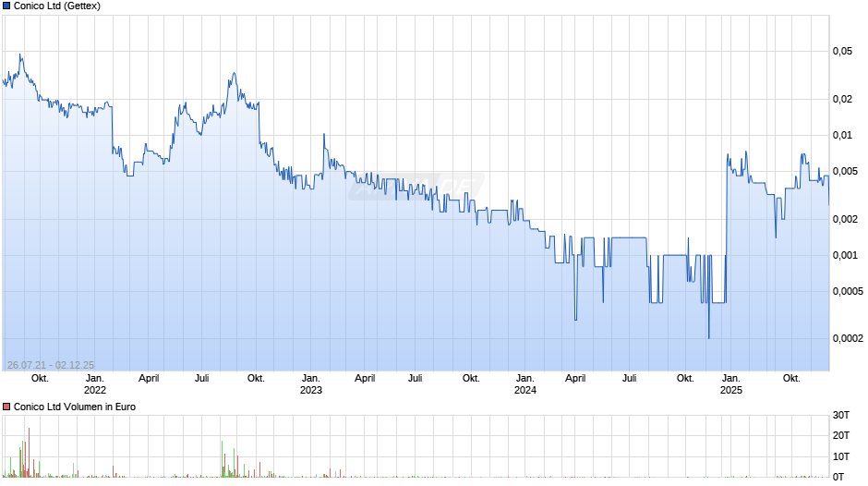This screenshot has width=868, height=486.
Task: Click the 'Okt.' label just before Jan. 2025
Action: (685, 379)
